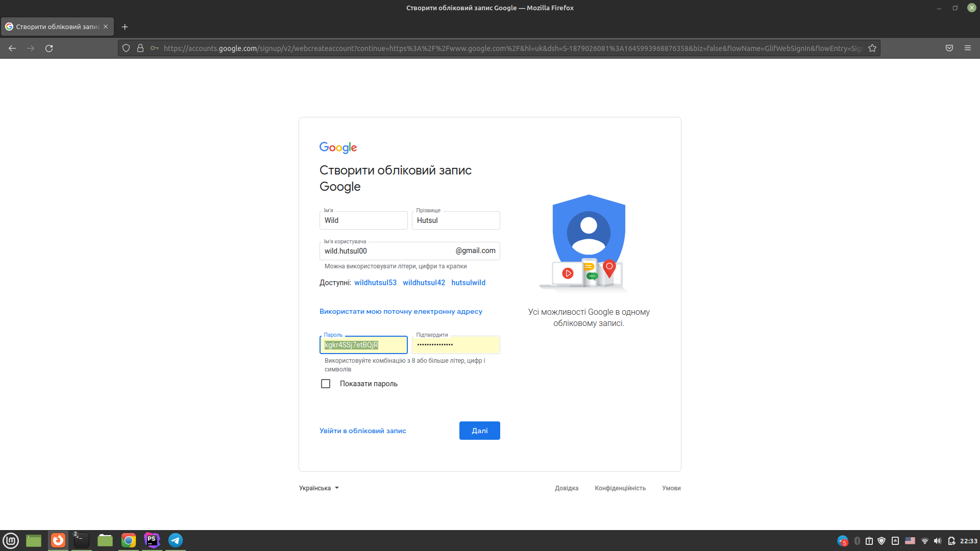Toggle the Показати пароль checkbox

click(326, 384)
